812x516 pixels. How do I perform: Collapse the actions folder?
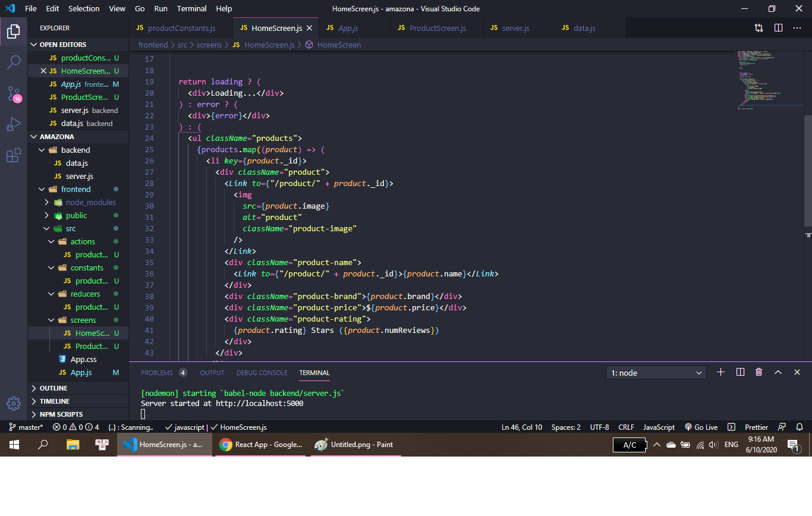tap(78, 241)
